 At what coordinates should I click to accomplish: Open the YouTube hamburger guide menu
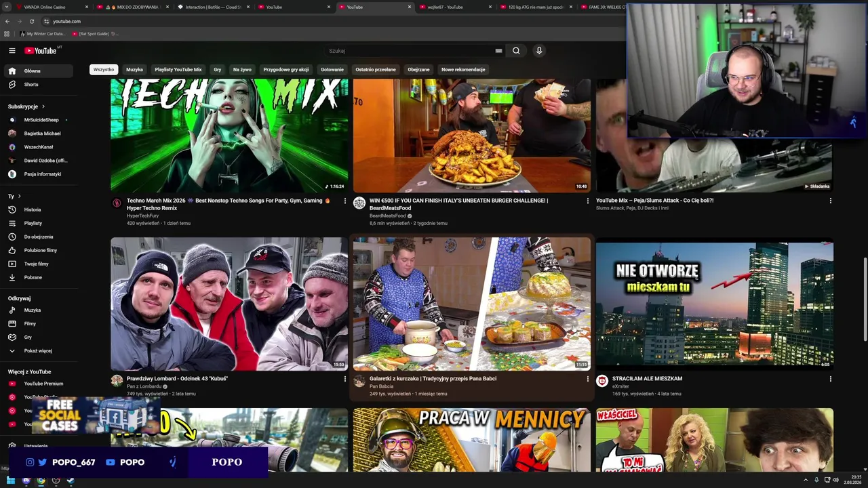pos(12,50)
